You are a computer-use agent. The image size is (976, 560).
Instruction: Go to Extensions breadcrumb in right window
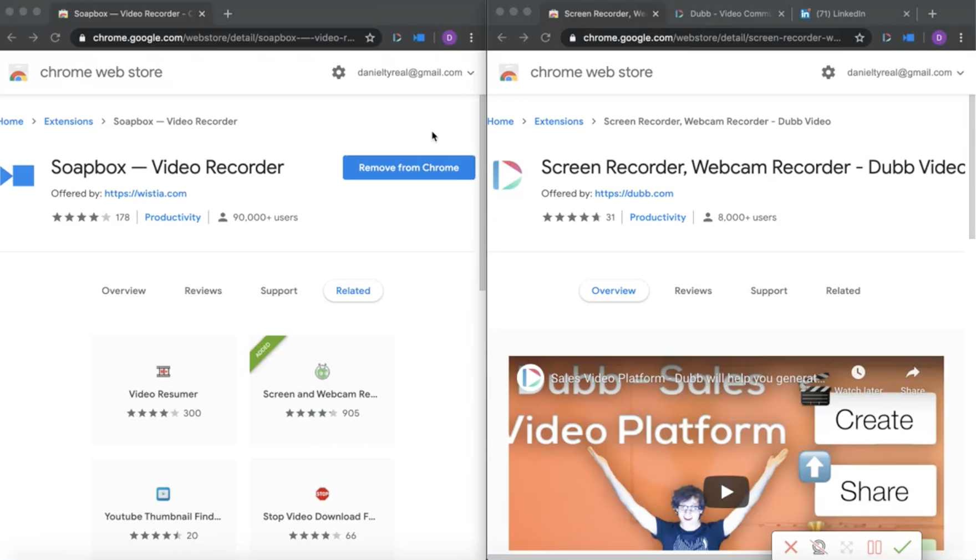(558, 121)
